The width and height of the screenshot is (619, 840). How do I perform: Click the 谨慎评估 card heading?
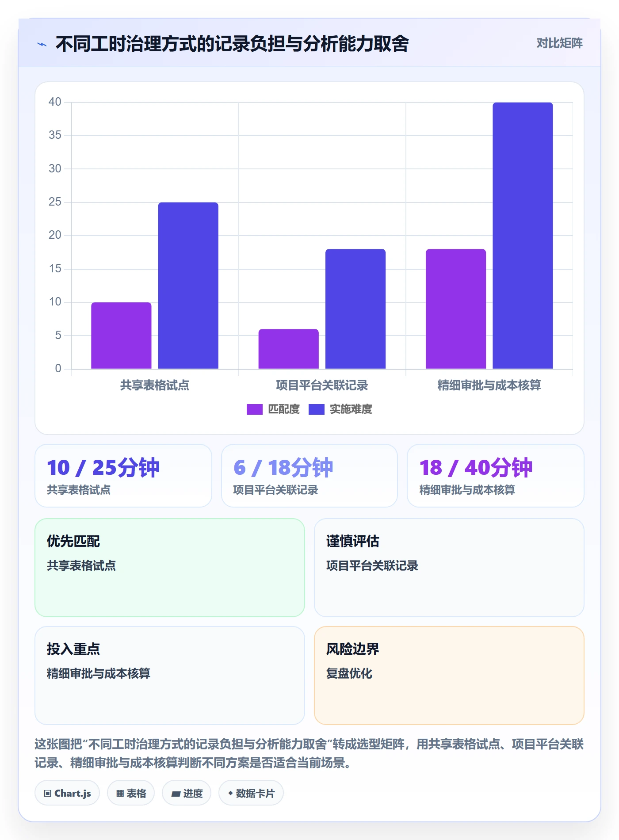tap(353, 541)
